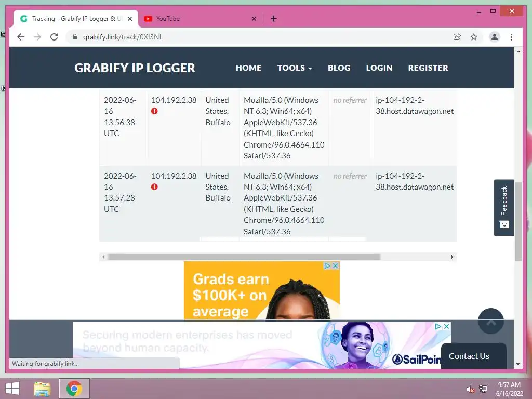Click the padlock site info icon

point(75,37)
